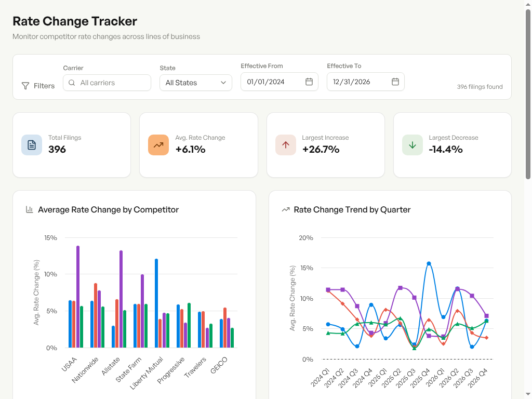
Task: Click the 396 total filings value
Action: (x=57, y=149)
